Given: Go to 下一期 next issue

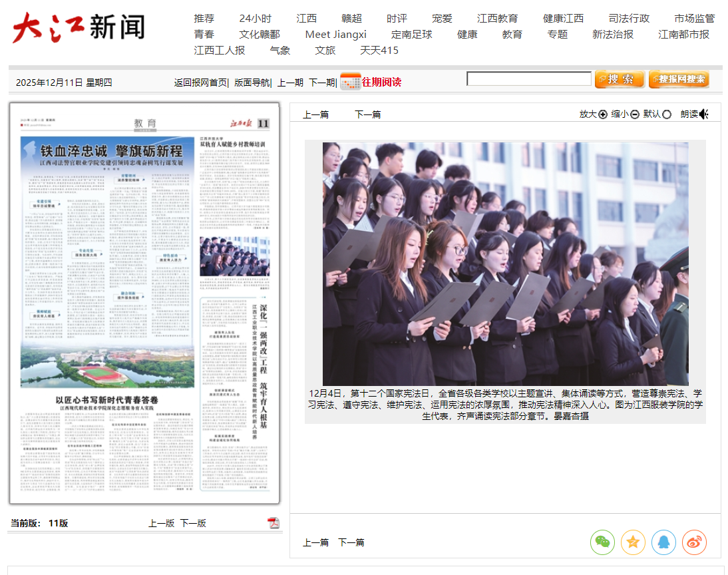Looking at the screenshot, I should click(321, 83).
